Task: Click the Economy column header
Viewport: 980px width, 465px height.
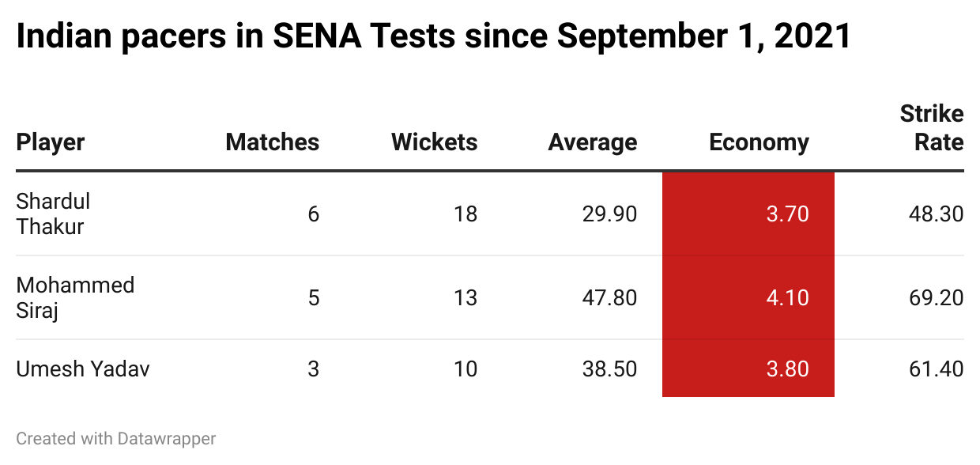Action: click(x=759, y=142)
